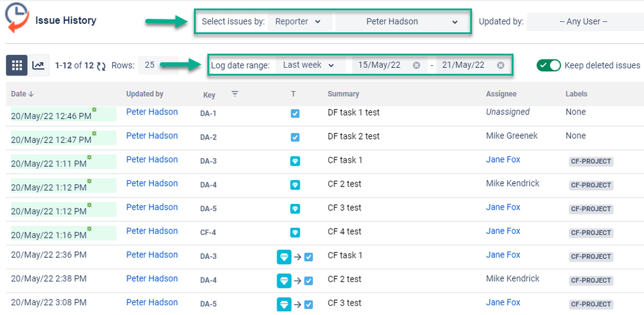The width and height of the screenshot is (644, 315).
Task: Click type change icons in 2:38 PM row
Action: [295, 281]
